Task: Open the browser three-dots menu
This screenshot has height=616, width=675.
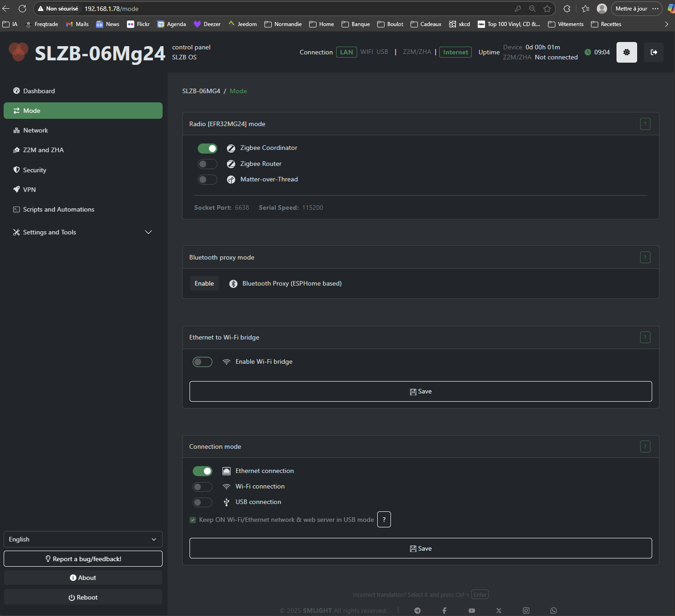Action: [655, 9]
